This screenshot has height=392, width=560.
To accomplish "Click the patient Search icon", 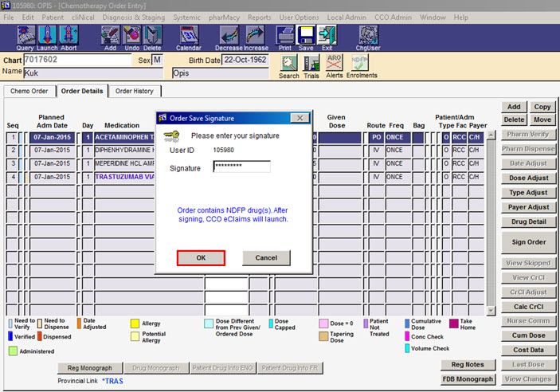I will [x=289, y=63].
